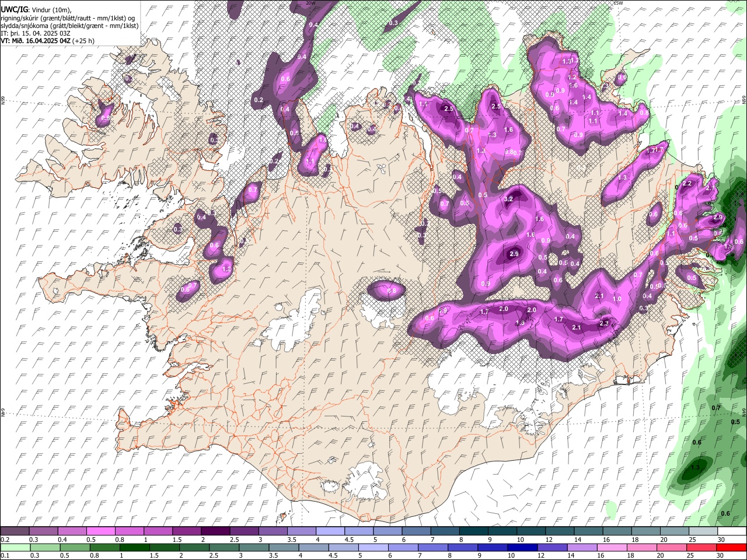Screen dimensions: 747x560
Task: Click the black '1.3' value in offshore green rain
Action: (695, 467)
